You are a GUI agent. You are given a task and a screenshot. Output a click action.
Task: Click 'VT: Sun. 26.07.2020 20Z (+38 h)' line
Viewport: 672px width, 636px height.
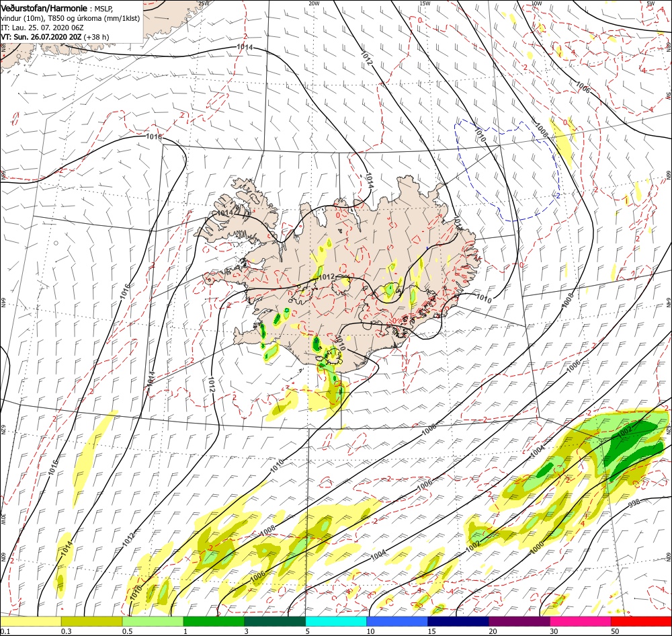[55, 37]
